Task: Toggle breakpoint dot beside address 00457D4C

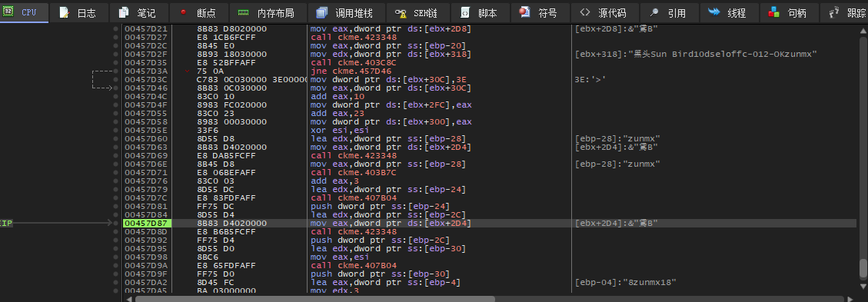Action: pos(115,96)
